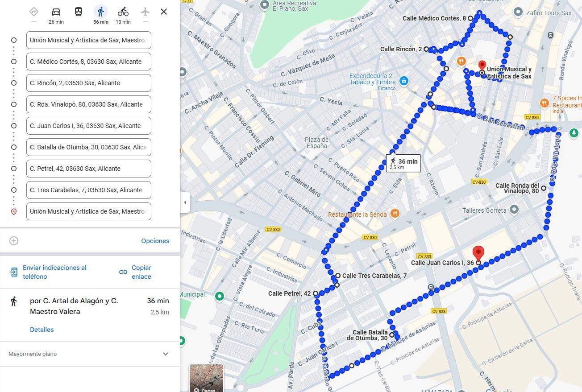Viewport: 582px width, 392px height.
Task: Edit the C. Petrel, 42 stop field
Action: pos(89,169)
